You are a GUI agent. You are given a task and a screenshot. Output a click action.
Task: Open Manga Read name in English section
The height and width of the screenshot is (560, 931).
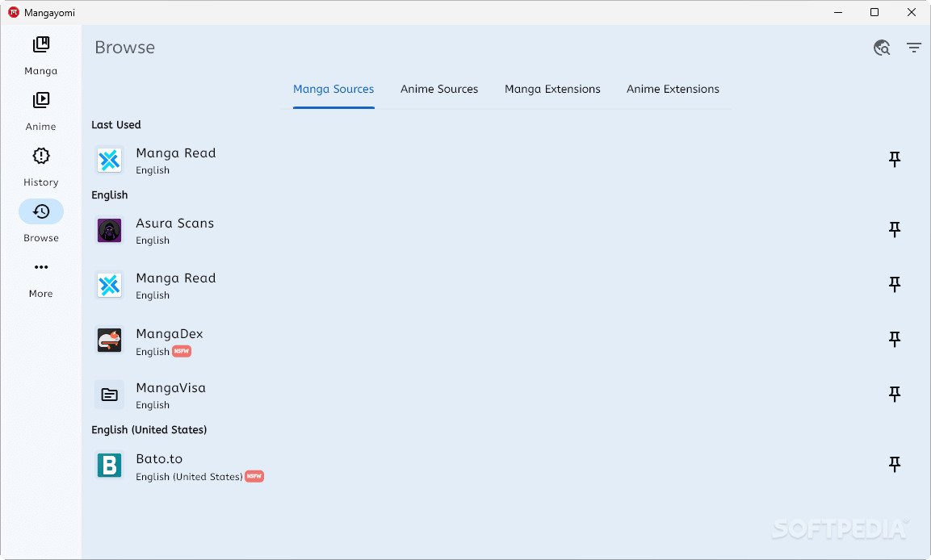coord(176,278)
